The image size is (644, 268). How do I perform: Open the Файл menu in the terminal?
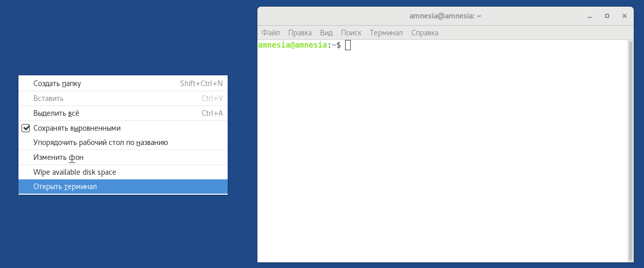[270, 33]
